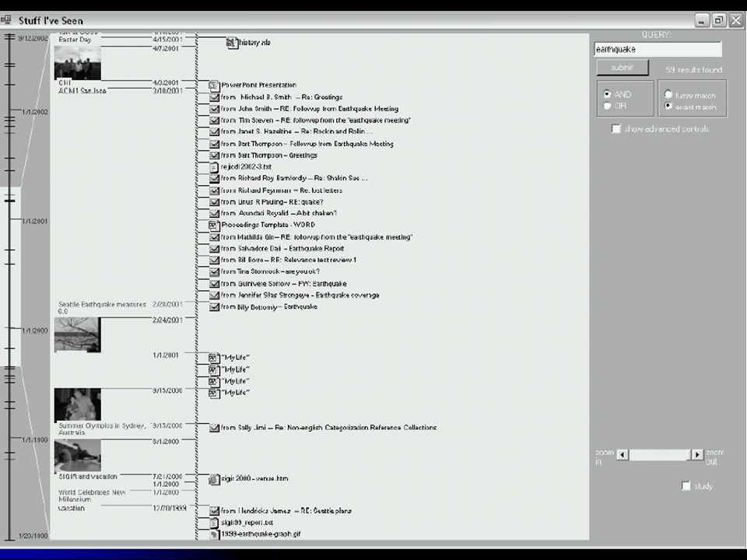Image resolution: width=747 pixels, height=560 pixels.
Task: Open mail icon from Michael B. Smith
Action: (215, 97)
